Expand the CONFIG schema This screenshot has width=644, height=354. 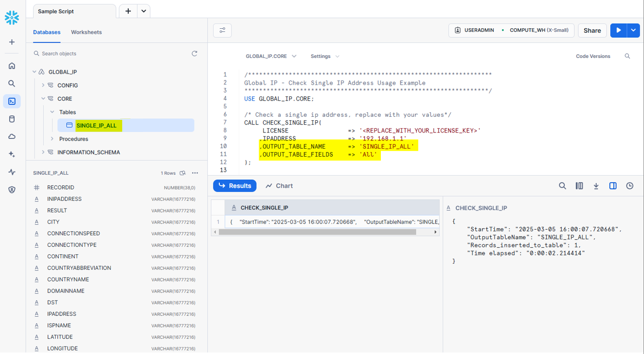[43, 86]
